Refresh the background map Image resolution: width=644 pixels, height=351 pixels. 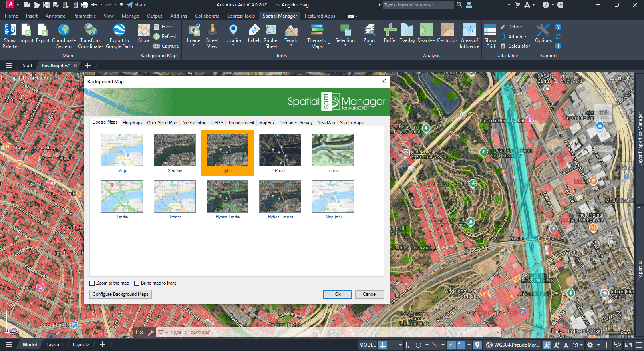[165, 36]
